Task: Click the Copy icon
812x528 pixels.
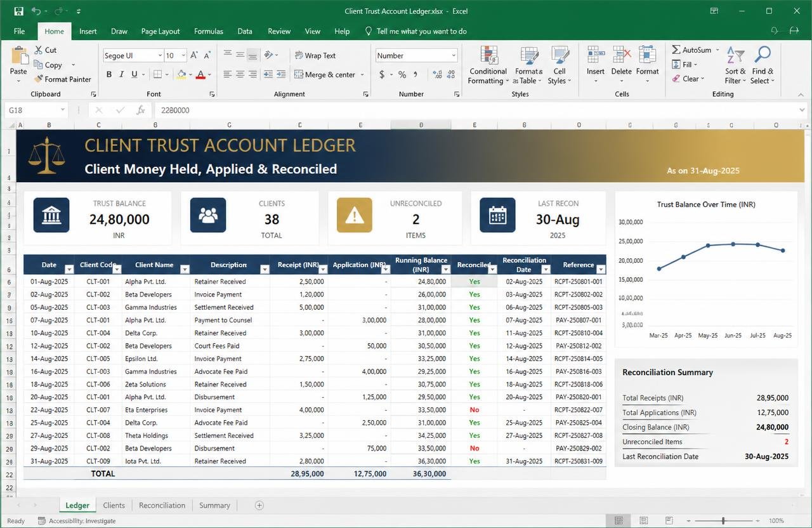Action: 37,65
